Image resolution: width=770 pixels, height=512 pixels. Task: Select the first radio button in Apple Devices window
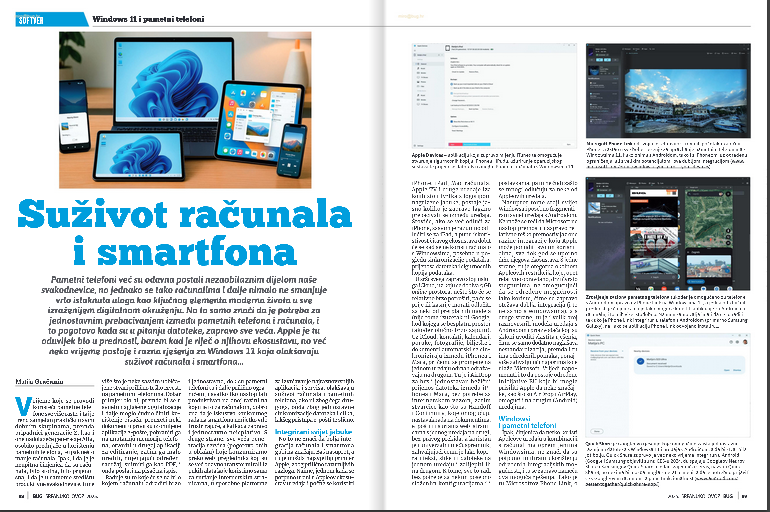(450, 83)
